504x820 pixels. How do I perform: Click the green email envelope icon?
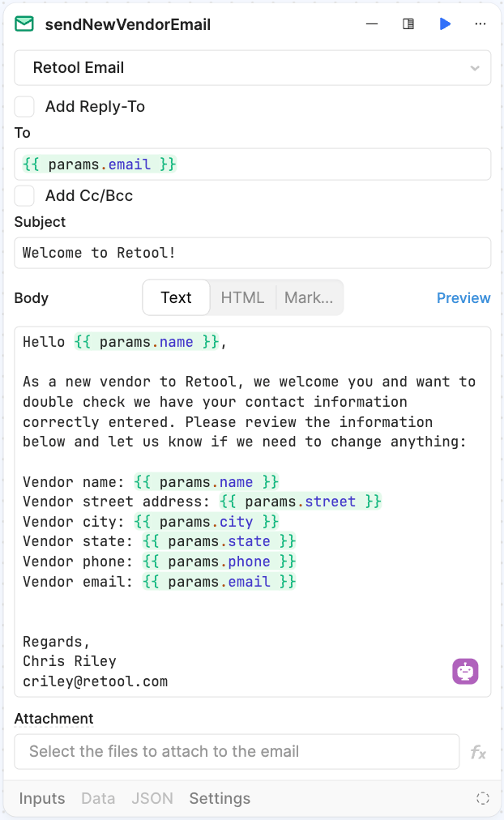click(24, 24)
